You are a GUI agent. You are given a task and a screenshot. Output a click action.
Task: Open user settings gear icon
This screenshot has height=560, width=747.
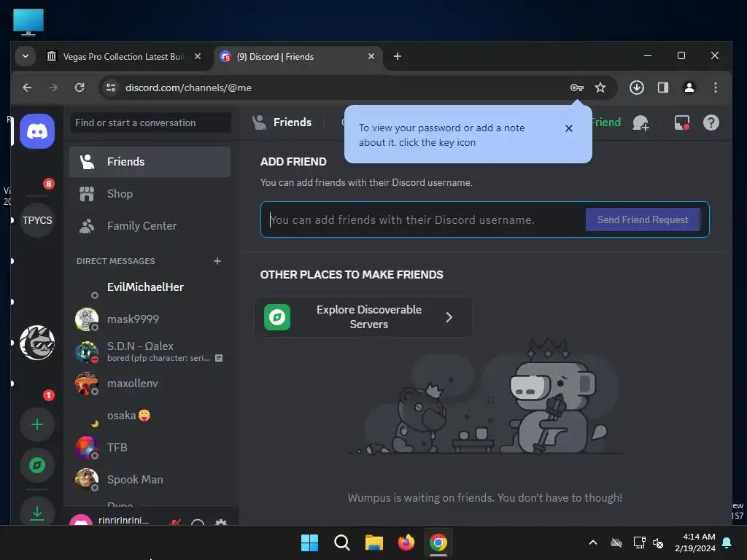pyautogui.click(x=221, y=522)
